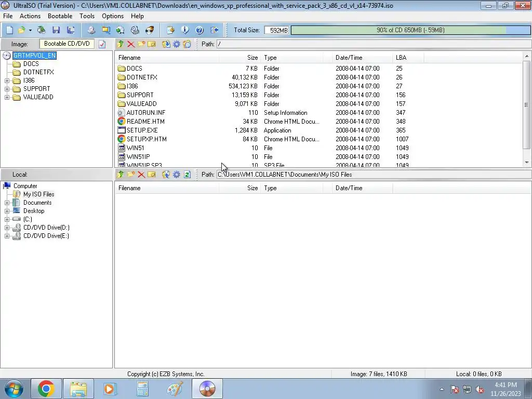Open the Options menu
The width and height of the screenshot is (532, 399).
[x=113, y=16]
